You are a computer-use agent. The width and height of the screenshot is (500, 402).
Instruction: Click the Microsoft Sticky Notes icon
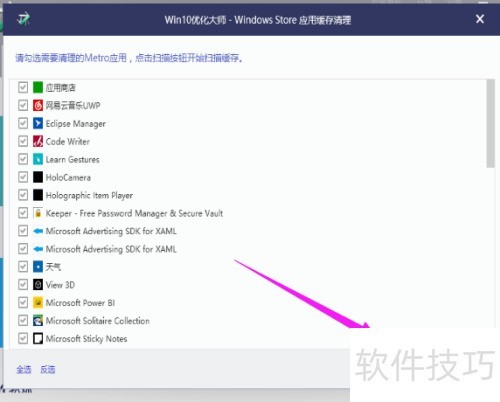(38, 339)
